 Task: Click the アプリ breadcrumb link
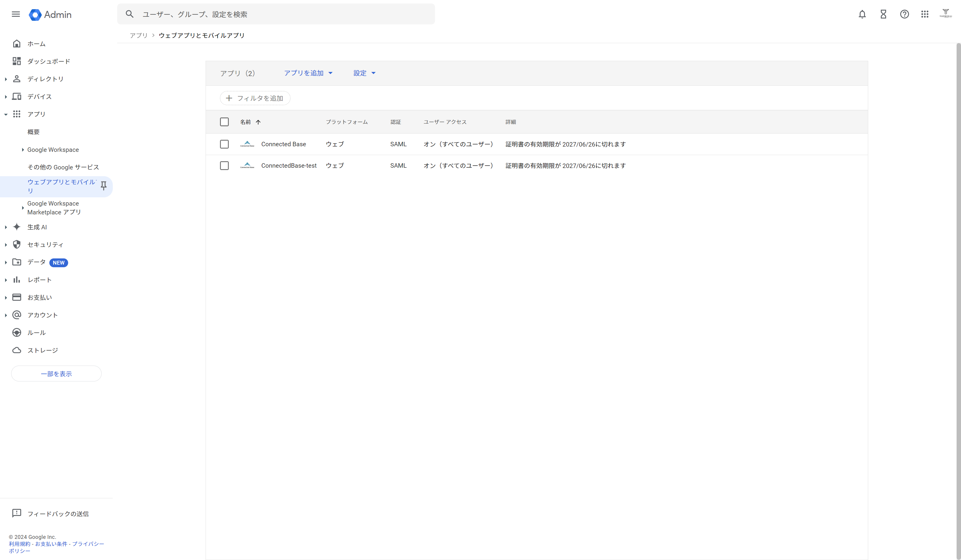pos(138,35)
